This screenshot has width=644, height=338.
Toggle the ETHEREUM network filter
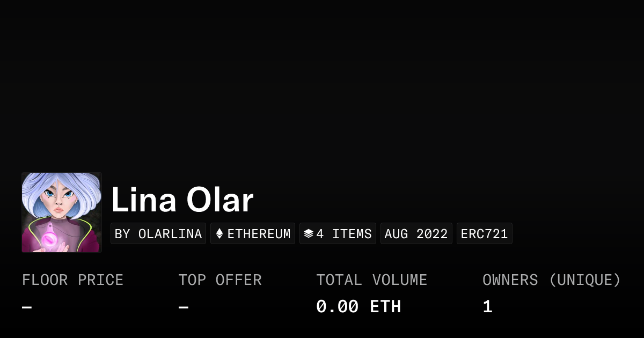(253, 233)
